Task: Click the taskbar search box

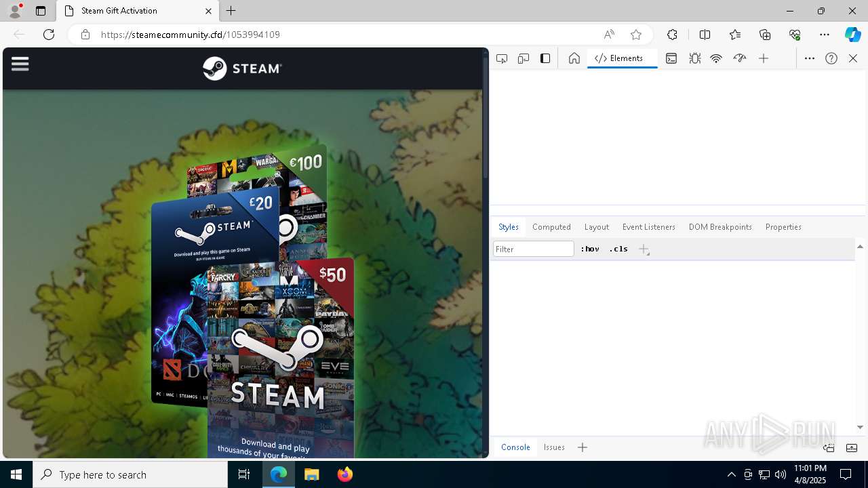Action: click(130, 474)
